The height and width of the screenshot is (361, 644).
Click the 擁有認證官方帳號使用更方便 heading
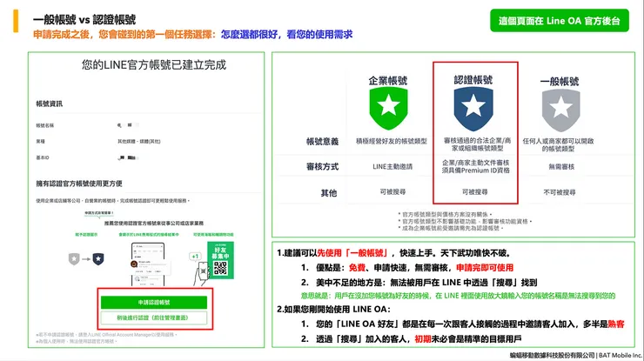tap(79, 184)
